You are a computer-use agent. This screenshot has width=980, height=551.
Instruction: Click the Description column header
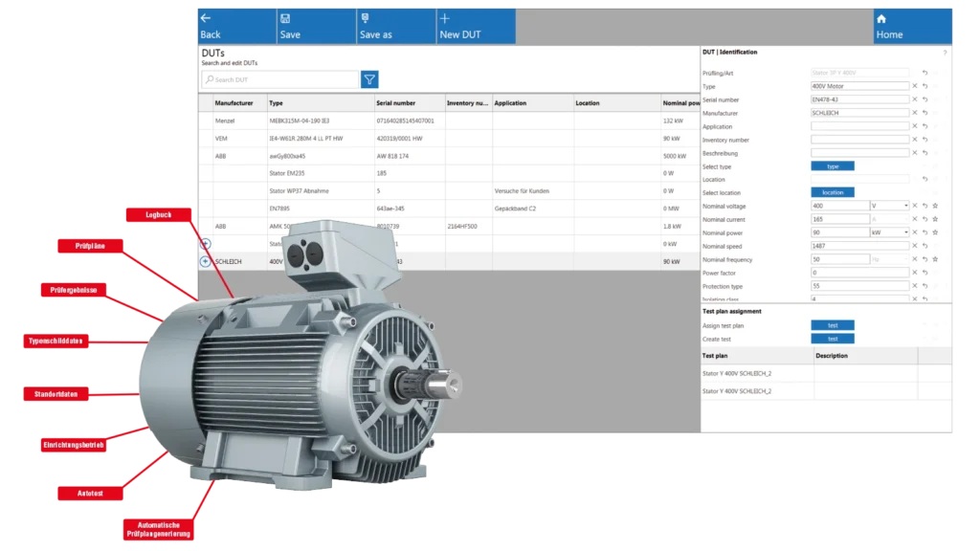coord(865,356)
